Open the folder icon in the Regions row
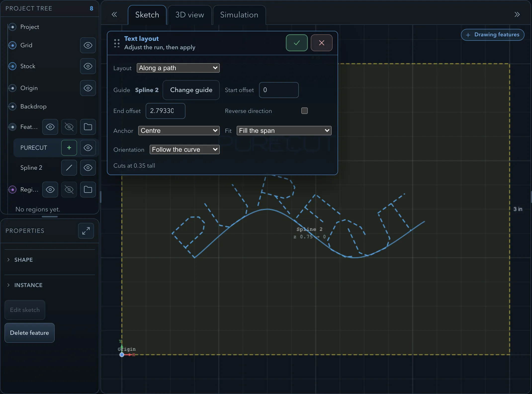Screen dimensions: 532x394 click(x=88, y=190)
